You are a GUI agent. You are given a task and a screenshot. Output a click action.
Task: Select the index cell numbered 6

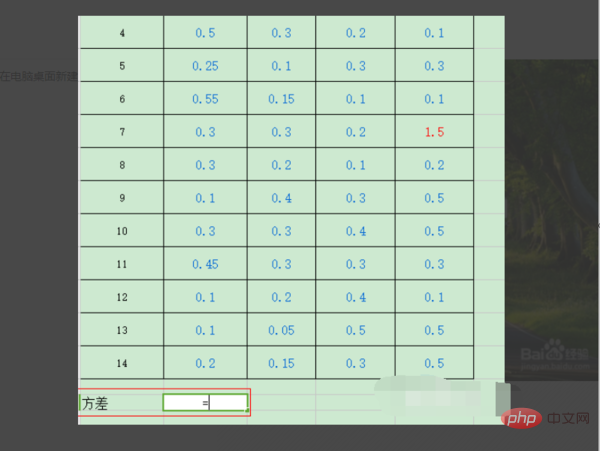pos(122,98)
